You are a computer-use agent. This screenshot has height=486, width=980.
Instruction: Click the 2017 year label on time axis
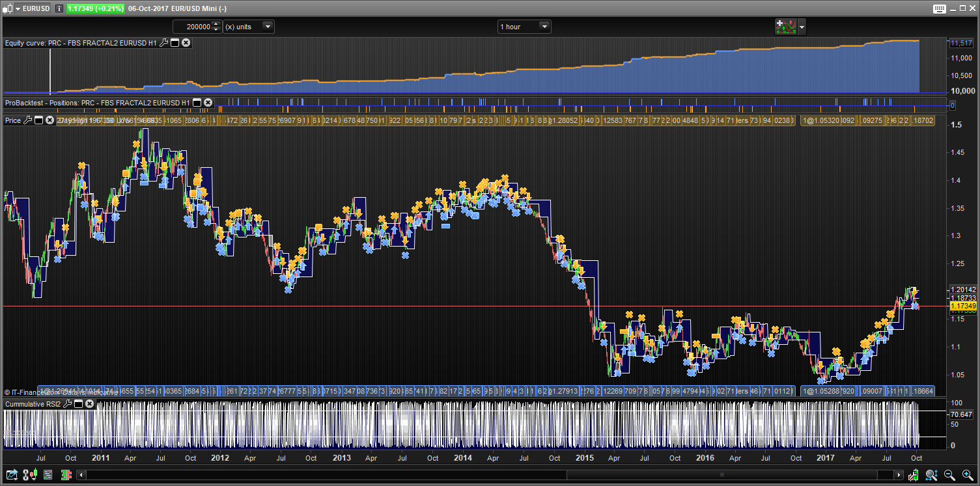tap(827, 458)
